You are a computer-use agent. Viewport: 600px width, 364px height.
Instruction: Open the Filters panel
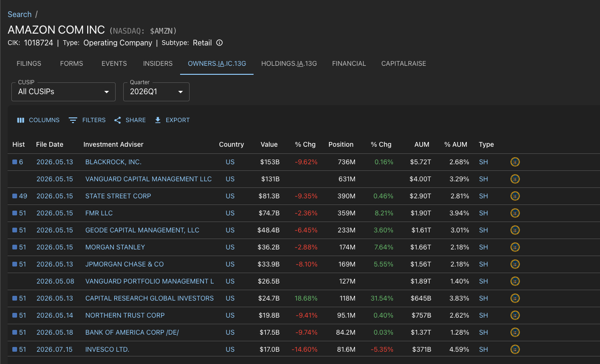[87, 120]
